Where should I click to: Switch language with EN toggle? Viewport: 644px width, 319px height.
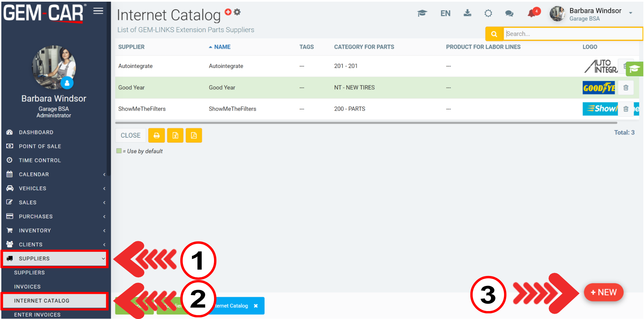click(x=445, y=13)
